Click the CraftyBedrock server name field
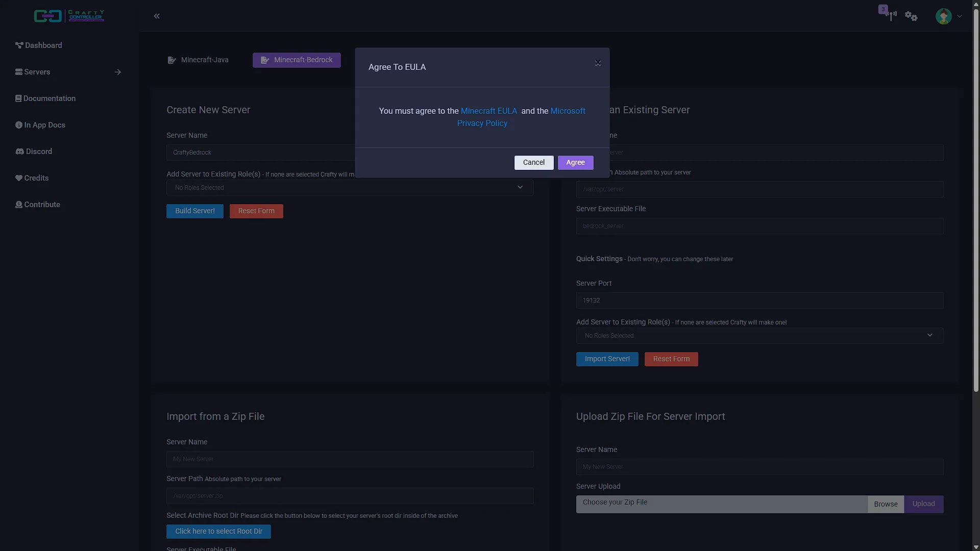The height and width of the screenshot is (551, 980). click(261, 153)
